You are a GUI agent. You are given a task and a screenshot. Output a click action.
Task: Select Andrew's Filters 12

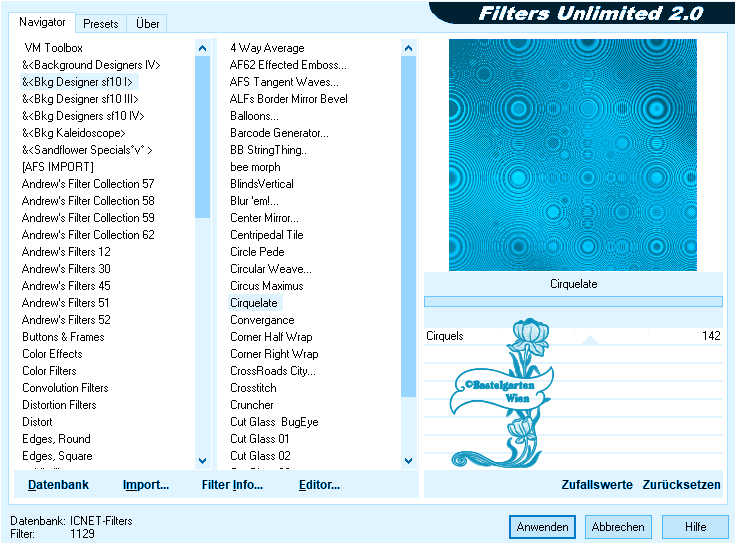click(66, 252)
